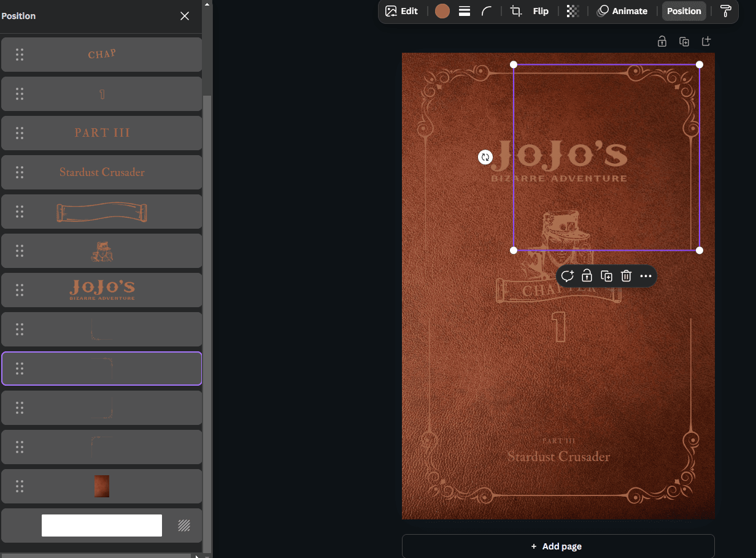Image resolution: width=756 pixels, height=558 pixels.
Task: Open the Flip dropdown
Action: point(541,11)
